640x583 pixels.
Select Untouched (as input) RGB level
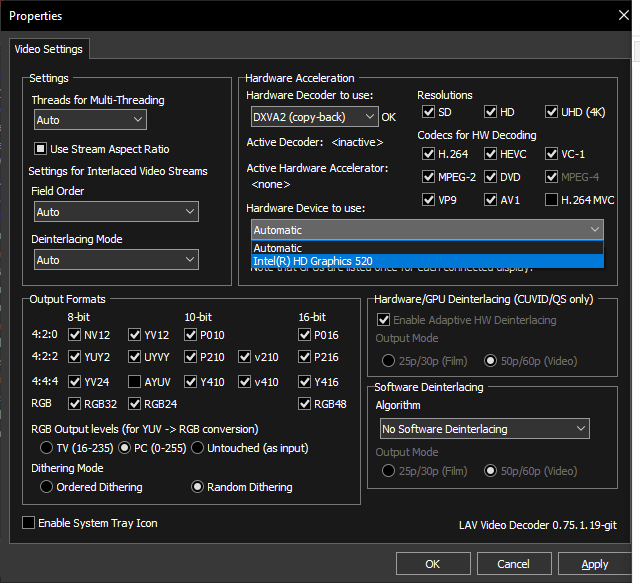pos(198,448)
